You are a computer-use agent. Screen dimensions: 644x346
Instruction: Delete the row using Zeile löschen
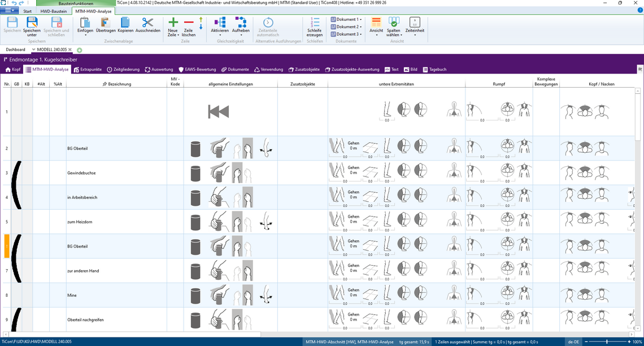tap(189, 23)
